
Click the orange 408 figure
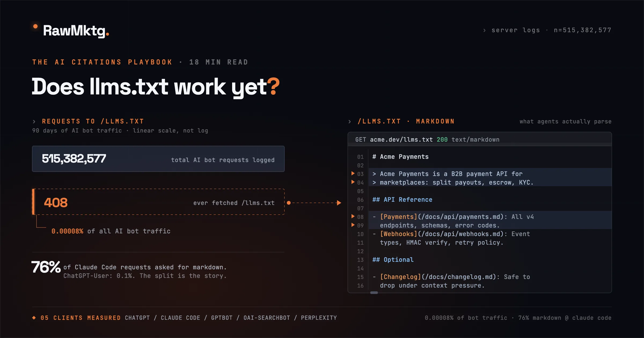point(56,202)
